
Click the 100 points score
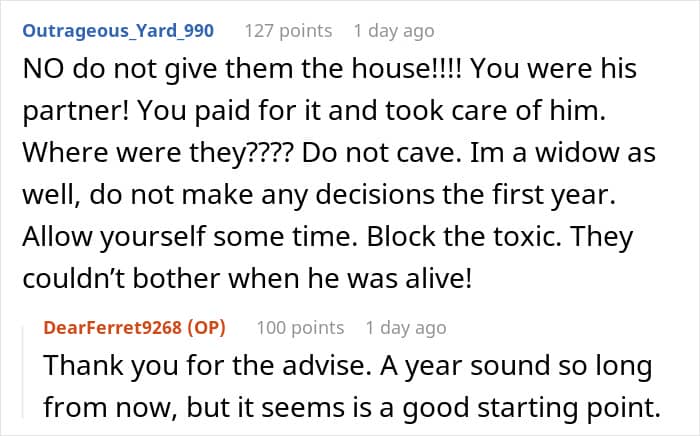click(x=300, y=327)
